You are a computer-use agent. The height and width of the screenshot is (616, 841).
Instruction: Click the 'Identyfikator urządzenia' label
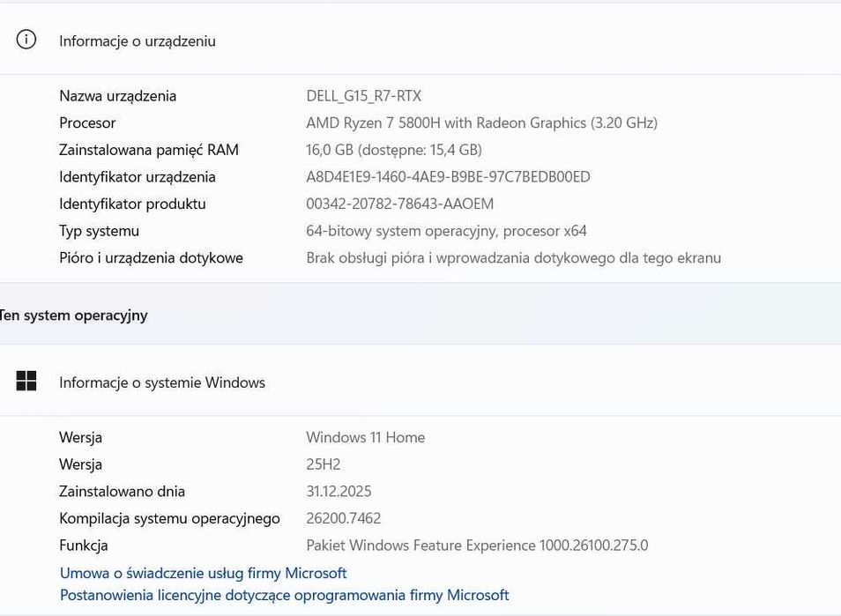click(138, 177)
